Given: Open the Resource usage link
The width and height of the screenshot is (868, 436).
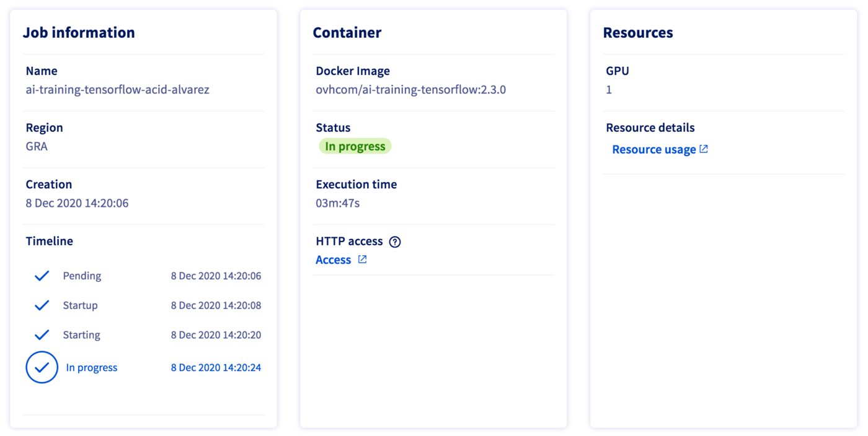Looking at the screenshot, I should point(653,150).
